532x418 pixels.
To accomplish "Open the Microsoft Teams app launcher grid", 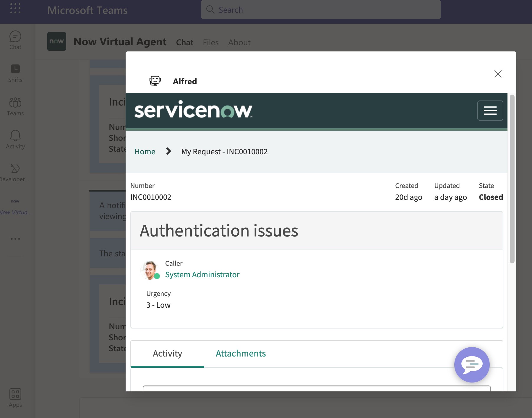I will click(x=15, y=8).
